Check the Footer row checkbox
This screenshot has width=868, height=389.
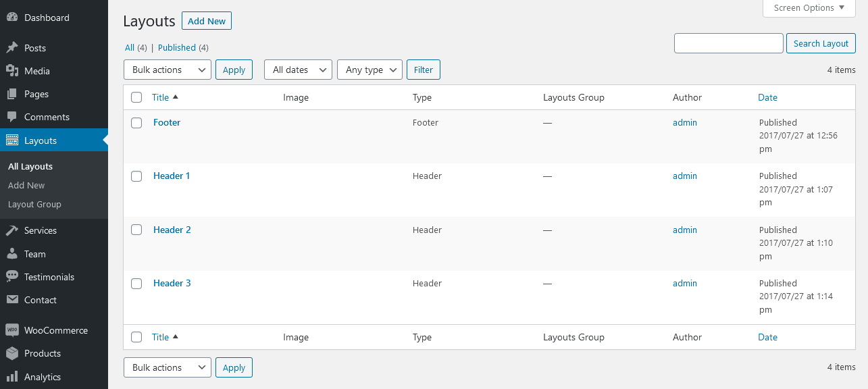coord(136,123)
